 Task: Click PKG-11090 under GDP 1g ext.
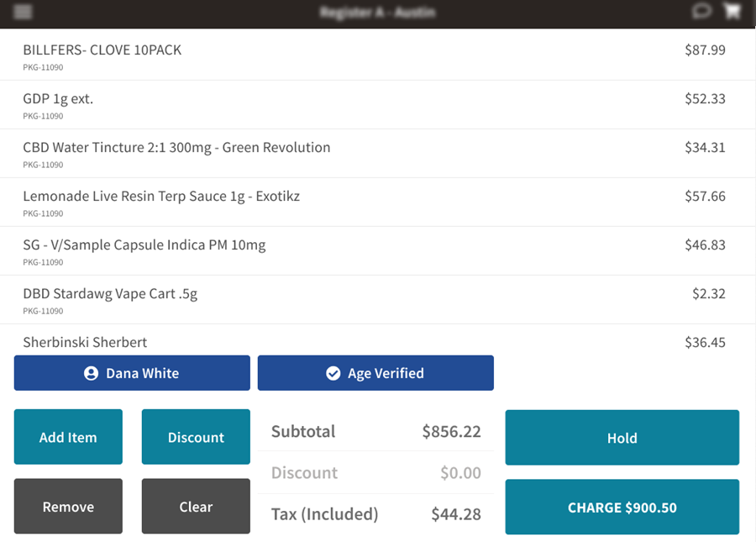click(x=43, y=116)
